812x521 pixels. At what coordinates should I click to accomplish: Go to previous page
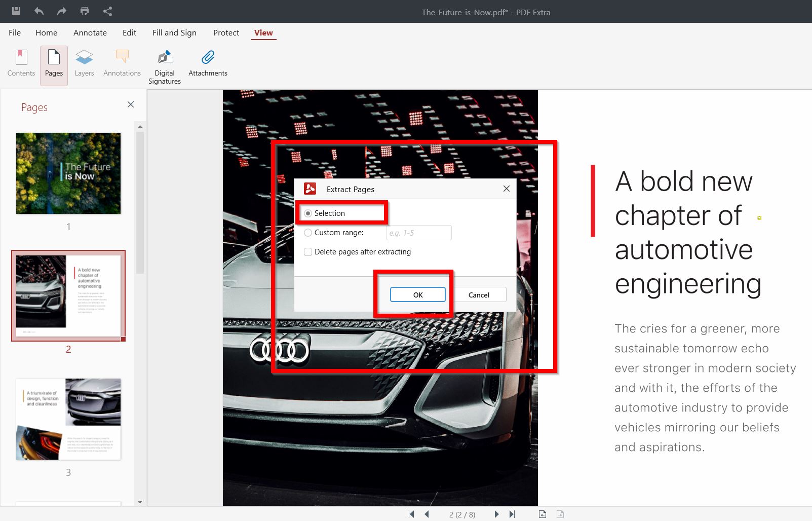click(427, 514)
